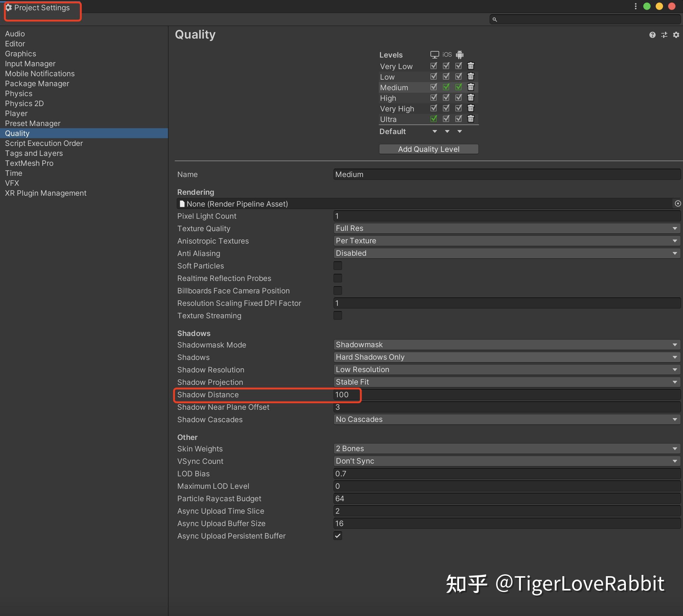
Task: Delete the High quality level
Action: click(x=471, y=97)
